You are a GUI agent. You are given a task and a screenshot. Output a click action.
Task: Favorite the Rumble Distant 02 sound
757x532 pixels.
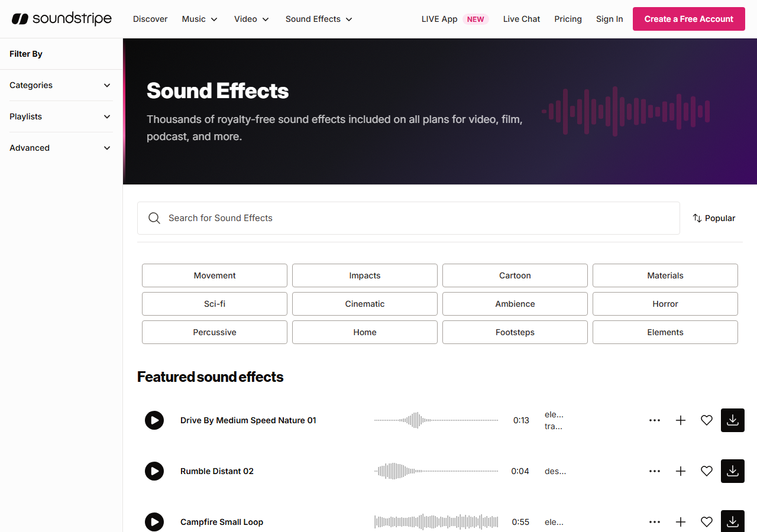[707, 471]
